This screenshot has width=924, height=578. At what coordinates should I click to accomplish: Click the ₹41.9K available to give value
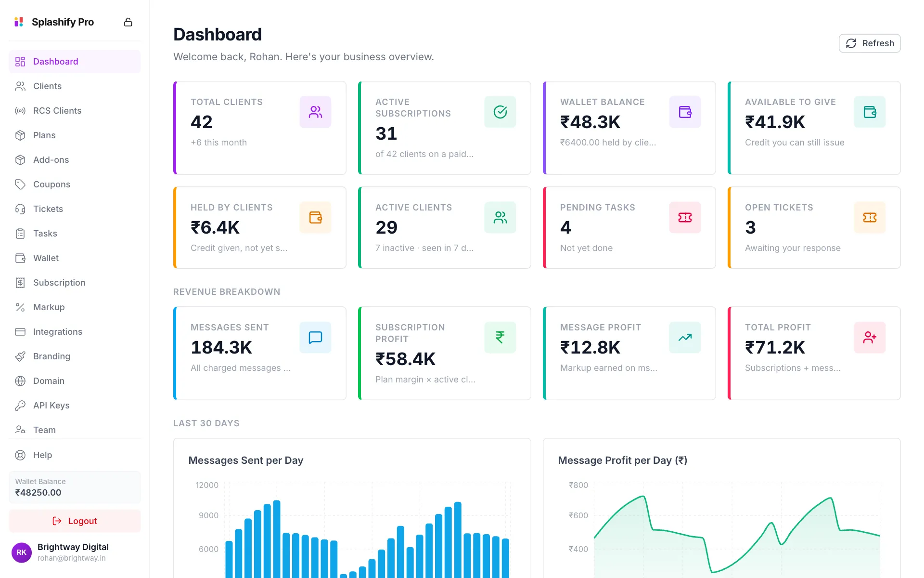tap(775, 122)
